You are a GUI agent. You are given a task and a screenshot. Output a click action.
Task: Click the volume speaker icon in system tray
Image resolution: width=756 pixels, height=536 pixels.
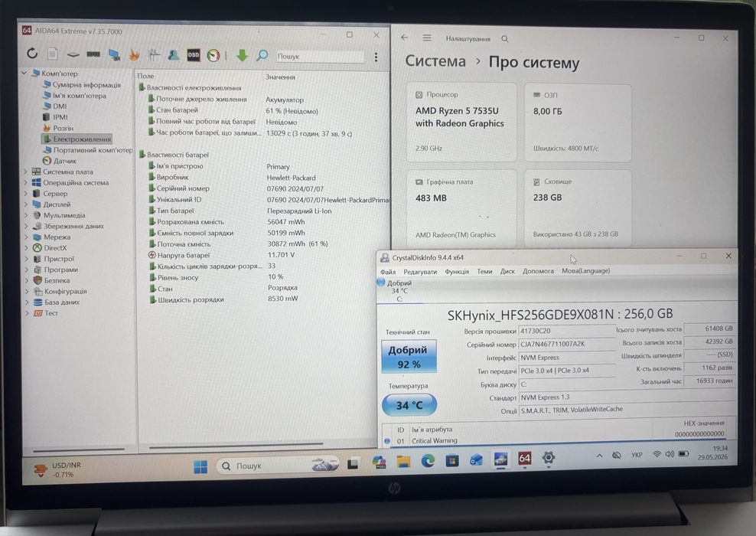click(x=670, y=454)
